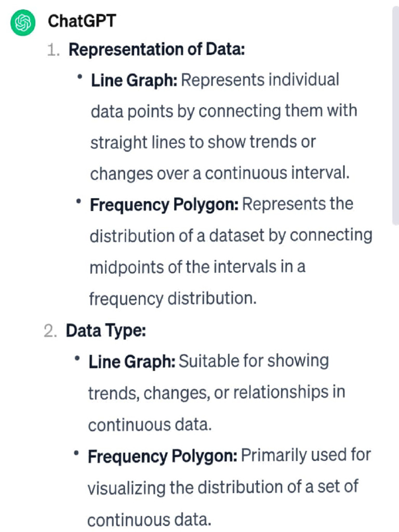Screen dimensions: 399x532
Task: Click the text "midpoints of the intervals in a"
Action: tap(197, 267)
